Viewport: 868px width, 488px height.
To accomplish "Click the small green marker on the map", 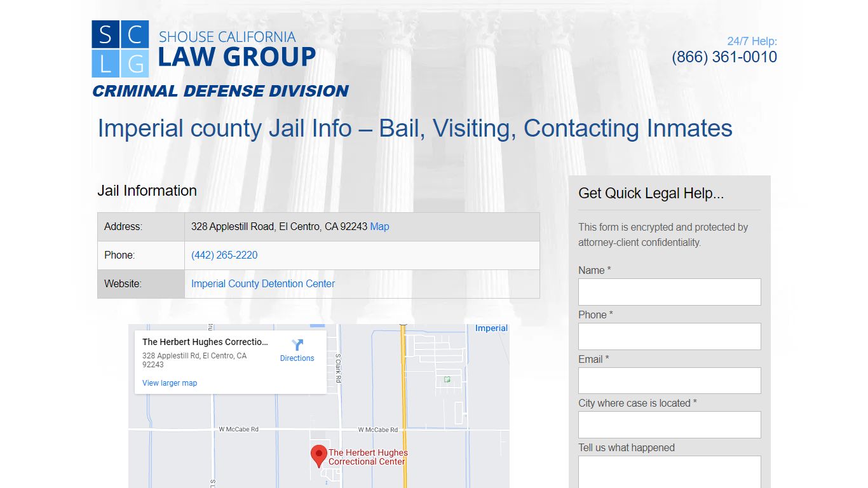I will coord(447,379).
